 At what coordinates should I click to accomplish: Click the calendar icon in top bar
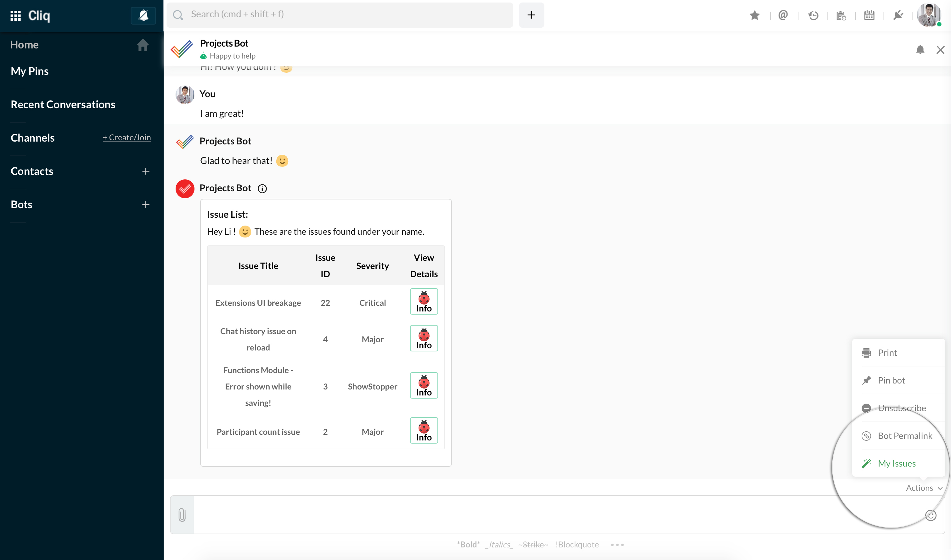click(x=869, y=15)
